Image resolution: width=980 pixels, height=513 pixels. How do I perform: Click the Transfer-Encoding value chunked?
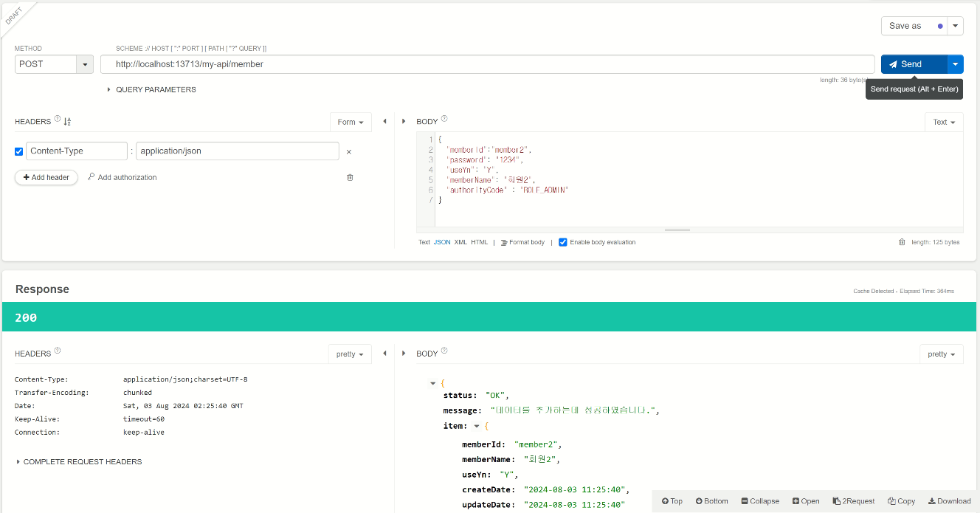(137, 393)
